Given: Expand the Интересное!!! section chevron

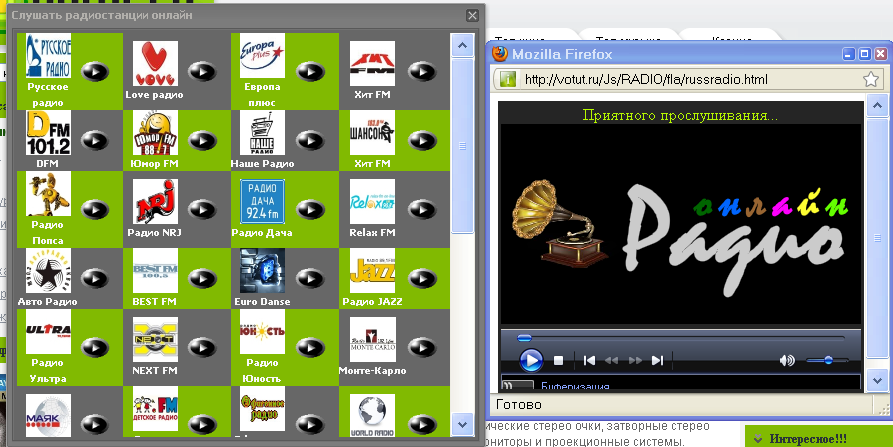Looking at the screenshot, I should [x=759, y=438].
